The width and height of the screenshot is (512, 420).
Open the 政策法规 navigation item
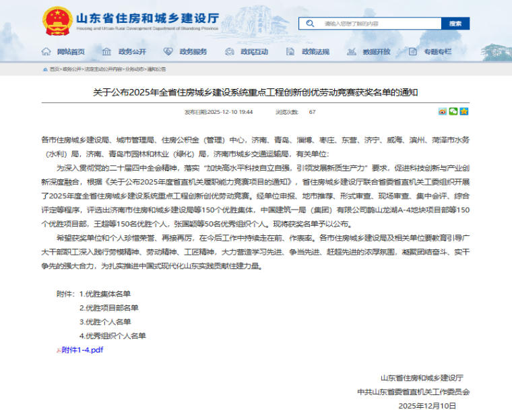pos(315,52)
